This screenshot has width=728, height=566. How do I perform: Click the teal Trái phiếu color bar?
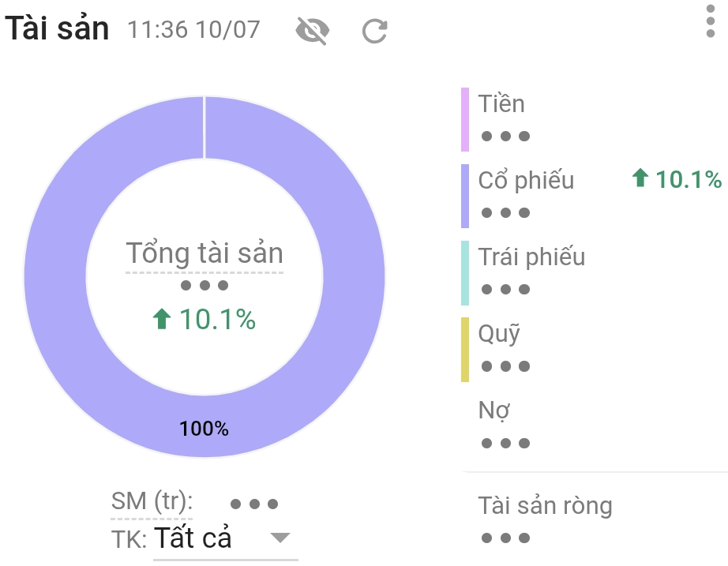pyautogui.click(x=465, y=272)
